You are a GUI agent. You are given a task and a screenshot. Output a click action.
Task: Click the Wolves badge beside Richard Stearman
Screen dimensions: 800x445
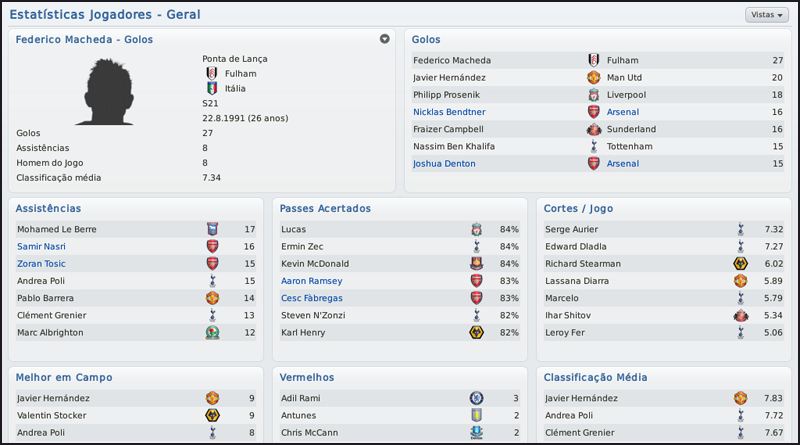pyautogui.click(x=741, y=263)
